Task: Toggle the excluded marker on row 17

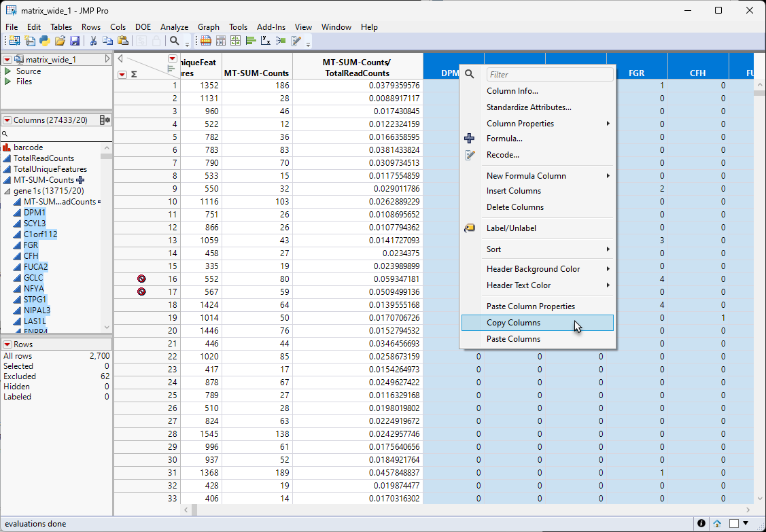Action: [141, 291]
